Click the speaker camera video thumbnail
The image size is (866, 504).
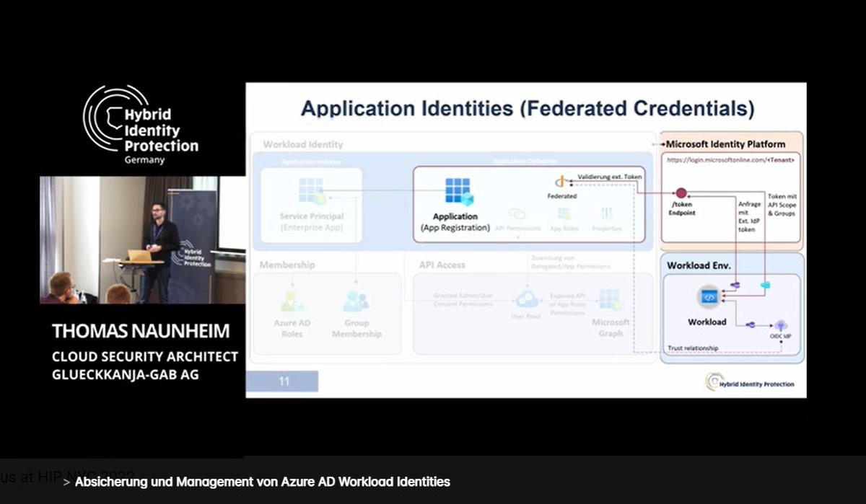coord(143,240)
